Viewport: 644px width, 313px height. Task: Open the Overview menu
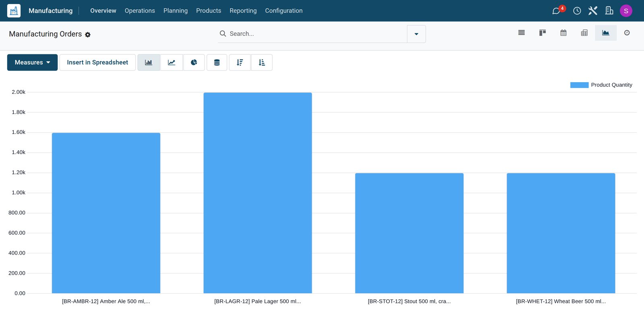click(x=103, y=11)
